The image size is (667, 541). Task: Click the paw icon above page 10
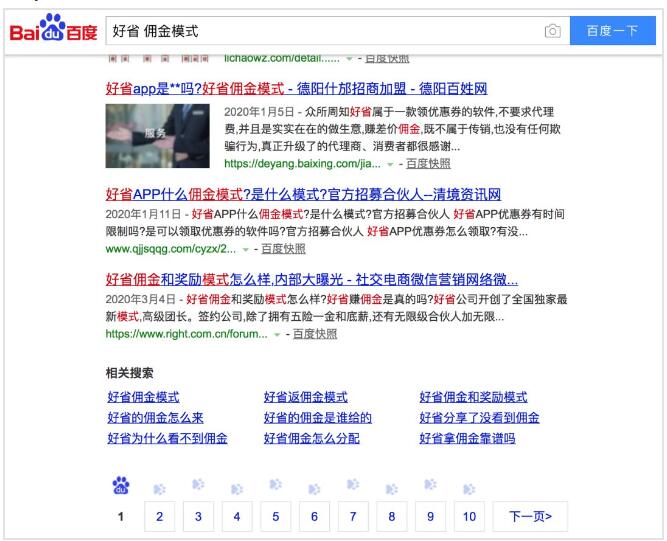pos(468,489)
